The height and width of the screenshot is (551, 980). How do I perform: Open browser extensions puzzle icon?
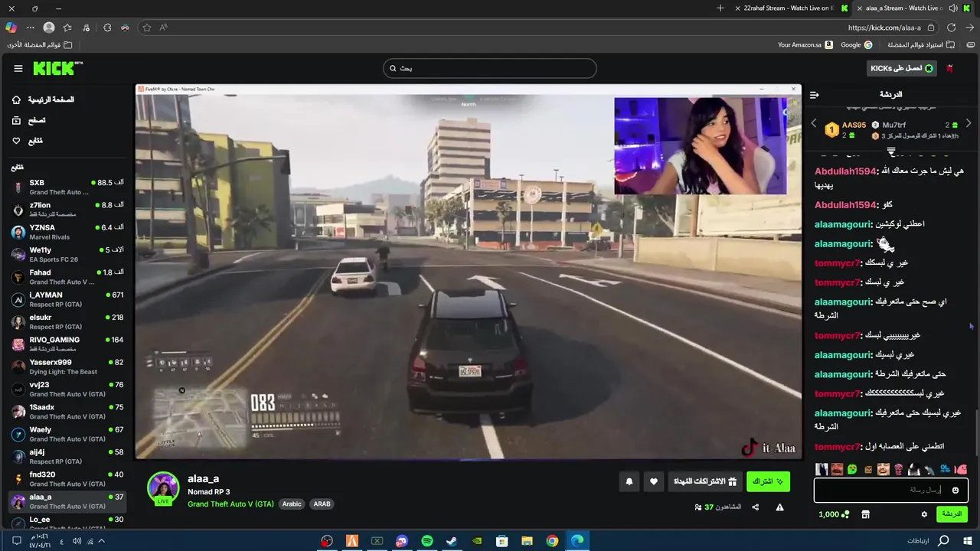click(107, 28)
